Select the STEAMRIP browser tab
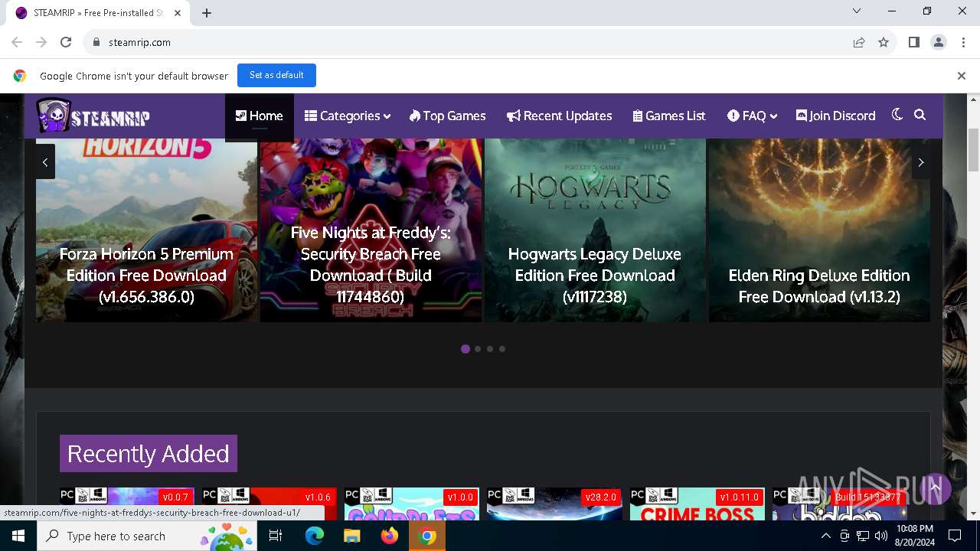This screenshot has height=551, width=980. [x=98, y=13]
